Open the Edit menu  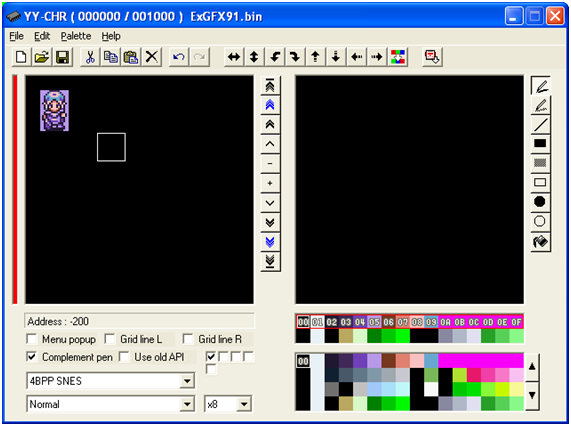click(42, 36)
